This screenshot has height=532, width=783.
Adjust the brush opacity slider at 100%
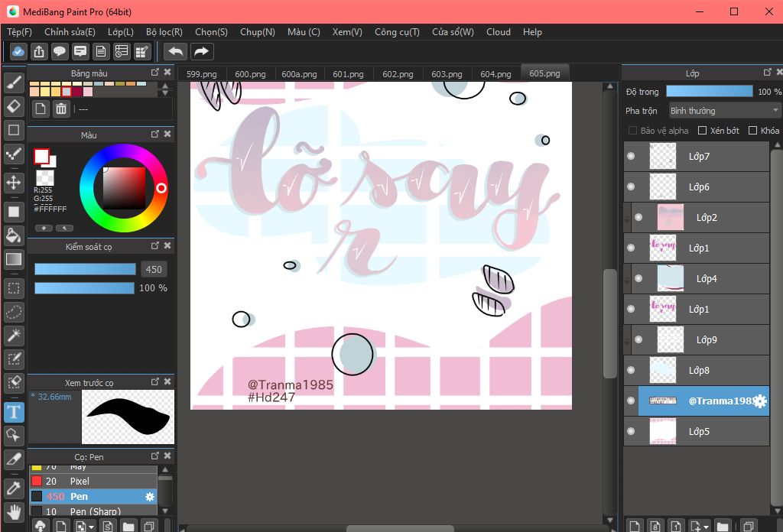coord(84,288)
